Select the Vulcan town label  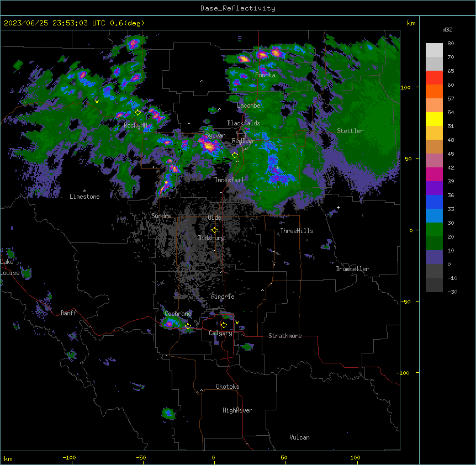(300, 437)
